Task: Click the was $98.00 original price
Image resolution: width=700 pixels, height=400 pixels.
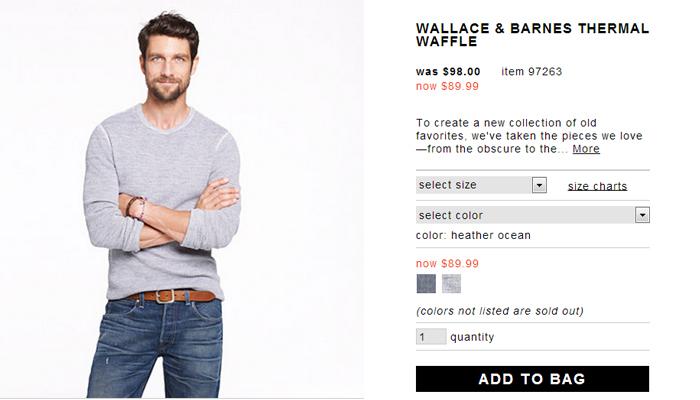Action: [x=448, y=71]
